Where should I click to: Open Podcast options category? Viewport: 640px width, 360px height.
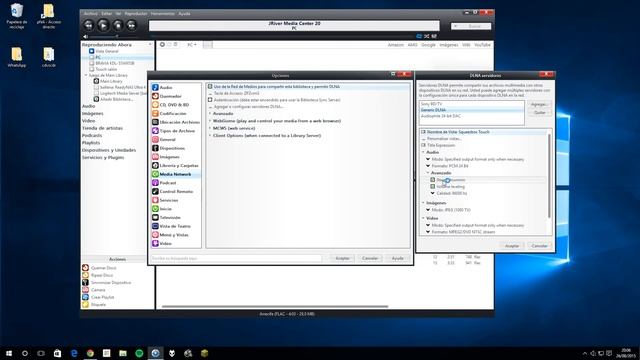click(164, 183)
